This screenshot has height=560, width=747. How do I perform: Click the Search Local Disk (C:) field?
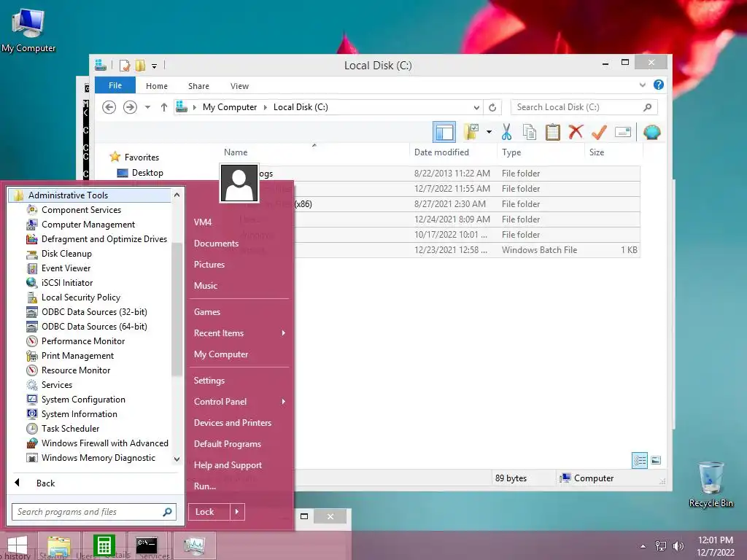click(x=584, y=107)
